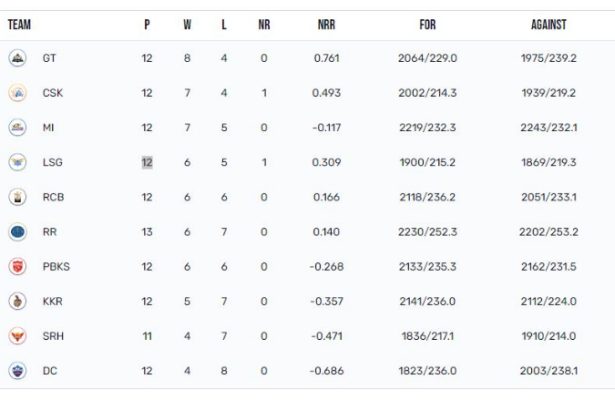Click the PBKS team logo icon
Image resolution: width=615 pixels, height=410 pixels.
tap(17, 266)
